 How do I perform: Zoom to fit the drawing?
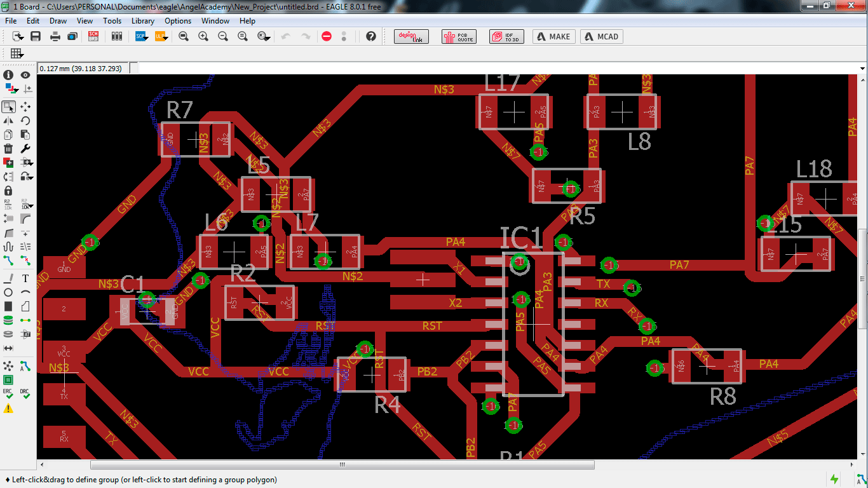click(184, 37)
